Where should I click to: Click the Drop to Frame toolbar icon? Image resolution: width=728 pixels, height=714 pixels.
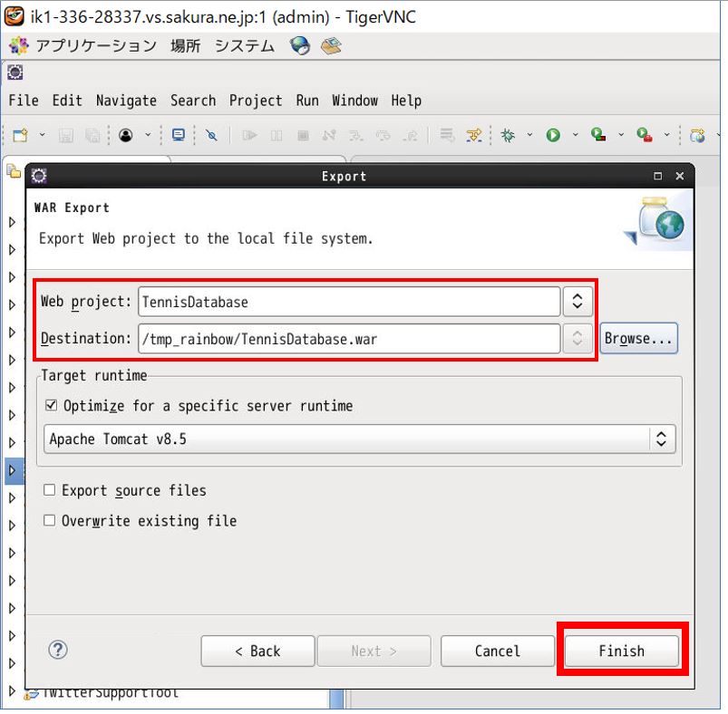(x=447, y=135)
